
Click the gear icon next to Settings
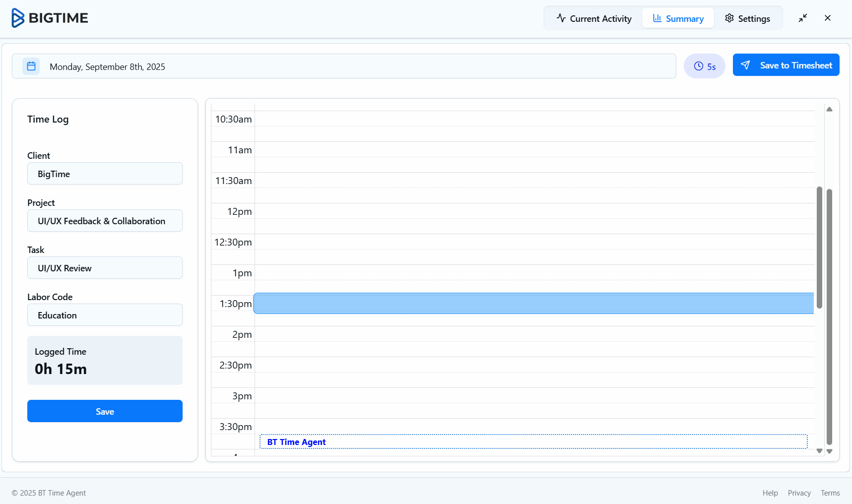pos(729,18)
